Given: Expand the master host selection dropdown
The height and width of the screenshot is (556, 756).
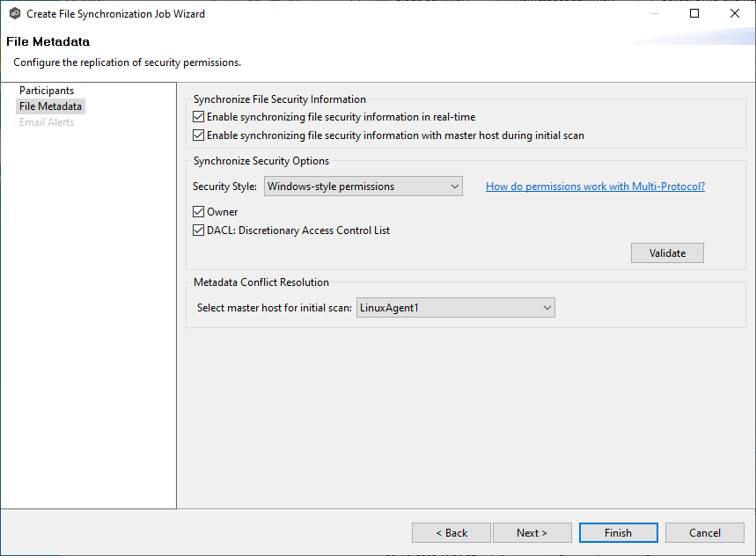Looking at the screenshot, I should coord(547,308).
